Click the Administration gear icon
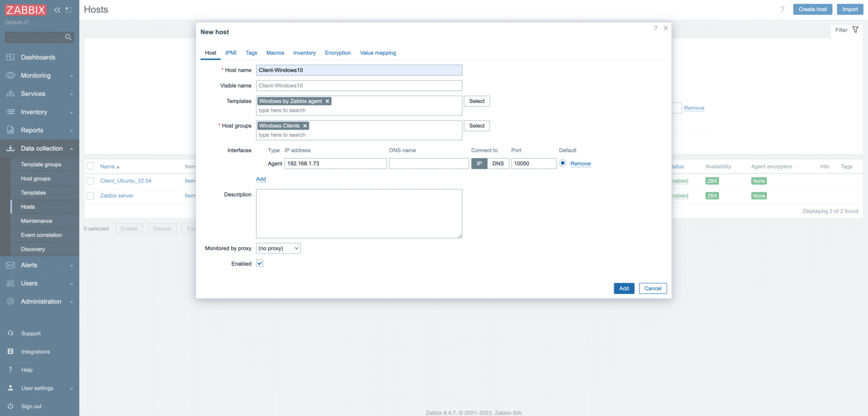The width and height of the screenshot is (868, 416). click(10, 301)
